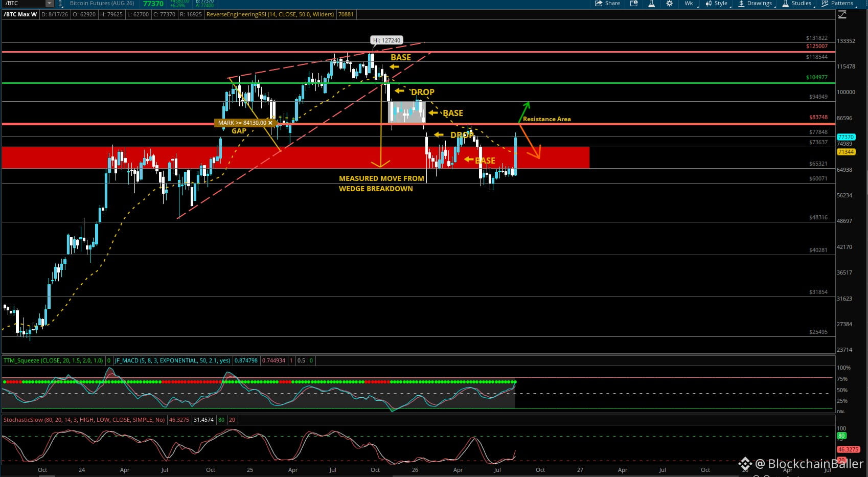Click the $60071 price level label
Viewport: 868px width, 477px height.
[818, 178]
